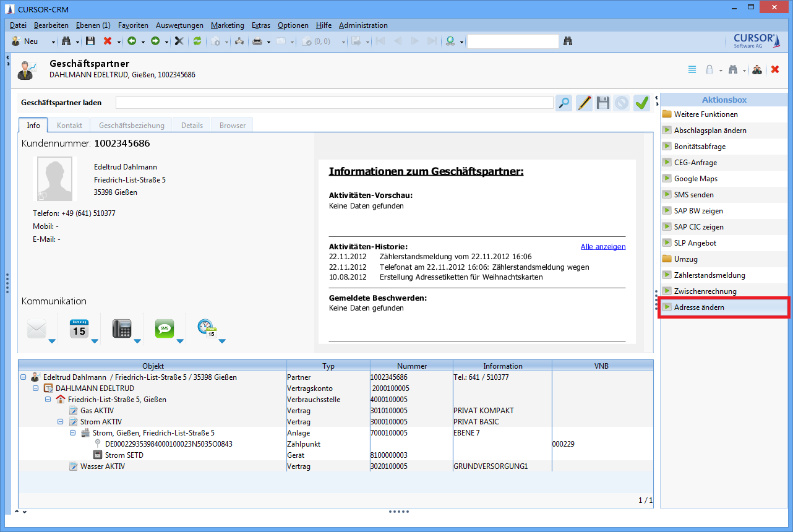Open the telephone communication icon
793x532 pixels.
(122, 328)
